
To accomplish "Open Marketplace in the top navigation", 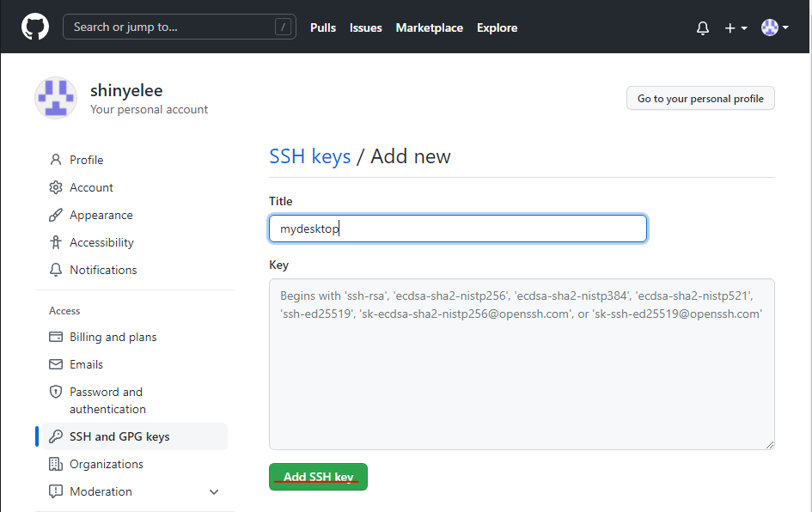I will [430, 28].
